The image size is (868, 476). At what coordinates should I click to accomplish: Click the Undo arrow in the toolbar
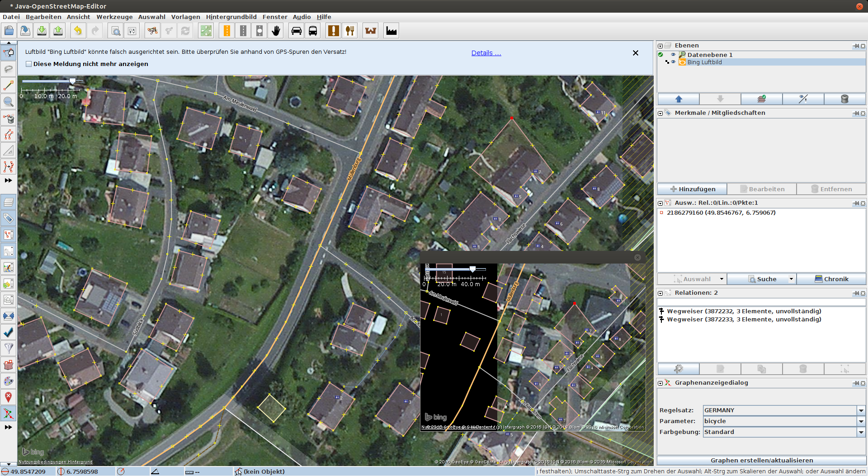pyautogui.click(x=78, y=31)
